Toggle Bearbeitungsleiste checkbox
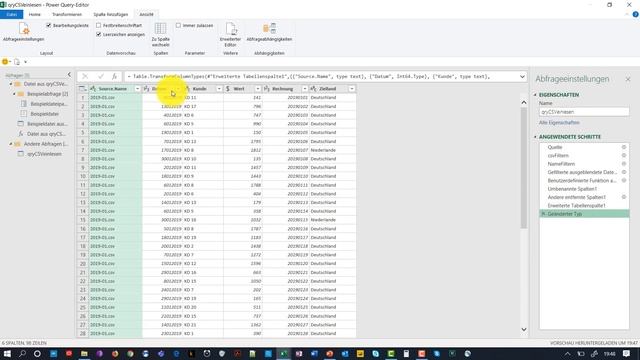Screen dimensions: 640x360 click(49, 25)
